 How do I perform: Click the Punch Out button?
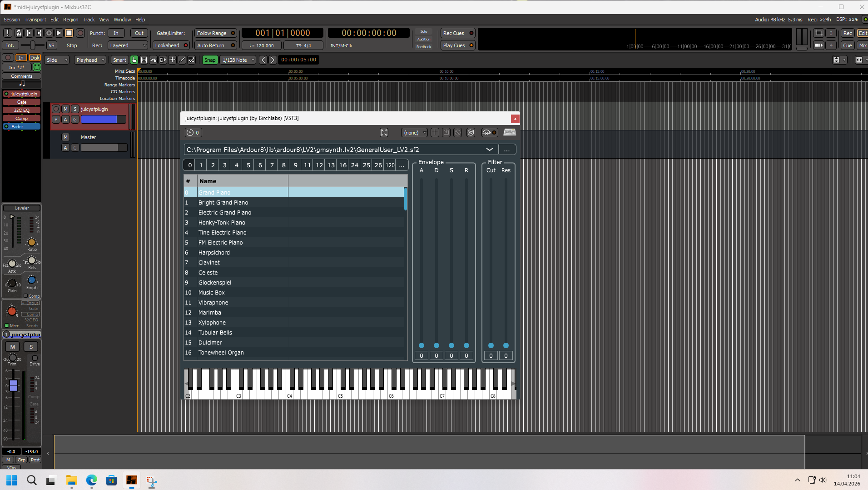(139, 33)
